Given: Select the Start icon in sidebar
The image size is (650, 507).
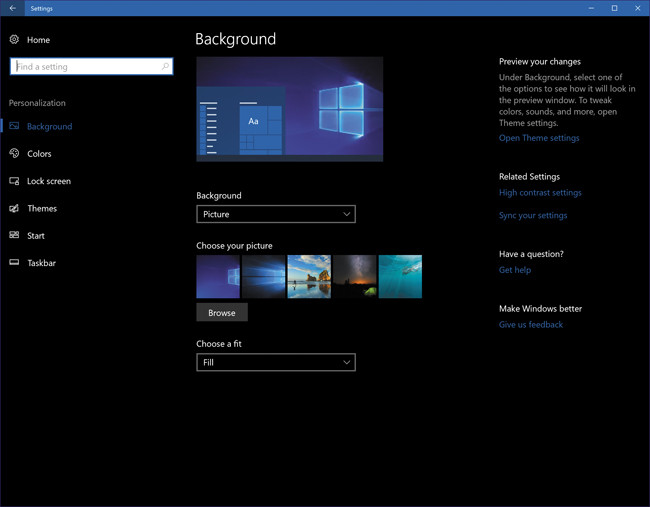Looking at the screenshot, I should pos(14,236).
